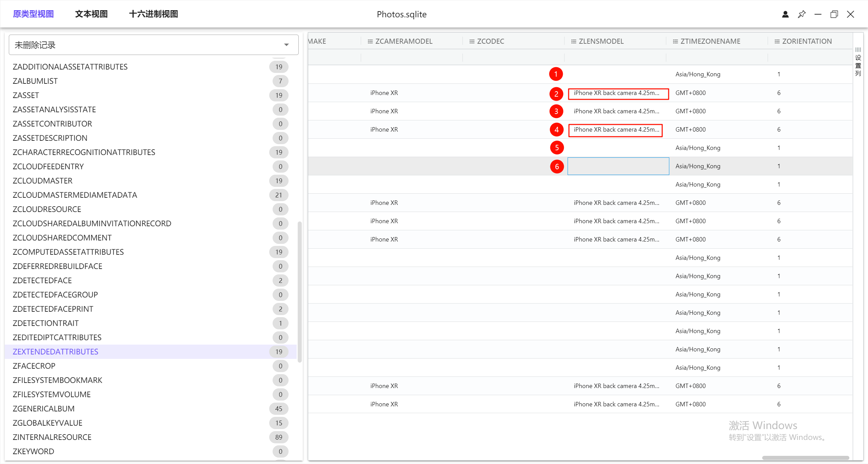Screen dimensions: 868x464
Task: Click the ZORIENTATION column menu icon
Action: [777, 41]
